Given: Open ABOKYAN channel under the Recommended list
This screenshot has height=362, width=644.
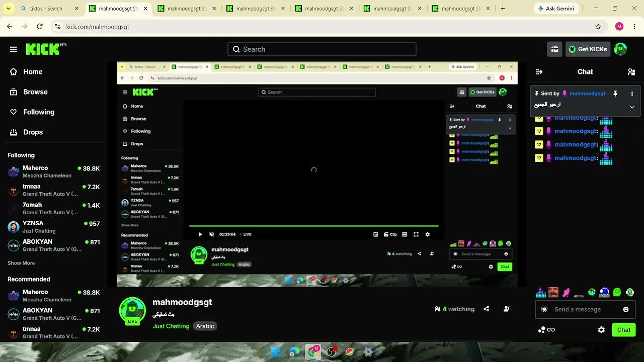Looking at the screenshot, I should pyautogui.click(x=54, y=314).
